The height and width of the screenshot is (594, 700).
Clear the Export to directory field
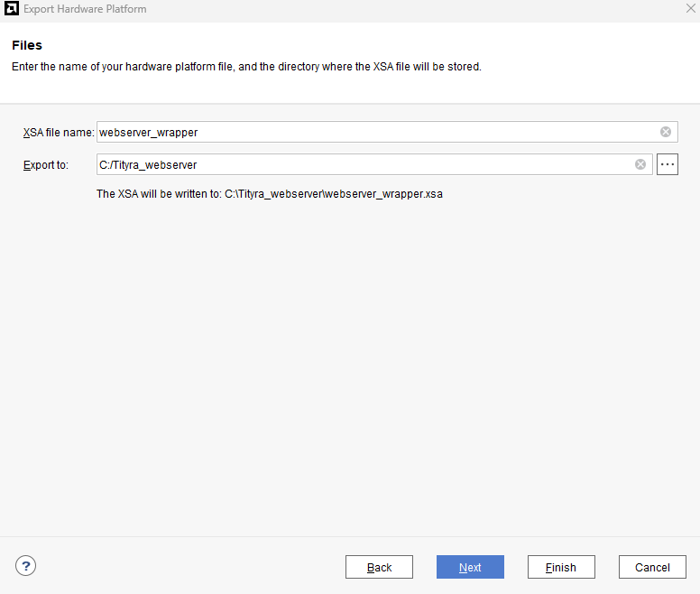(640, 164)
